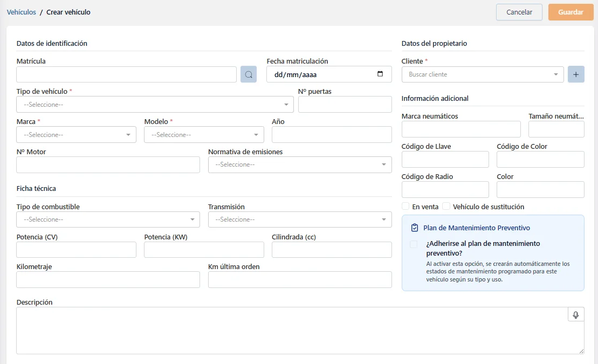The width and height of the screenshot is (598, 364).
Task: Click the license plate search magnifier icon
Action: point(249,74)
